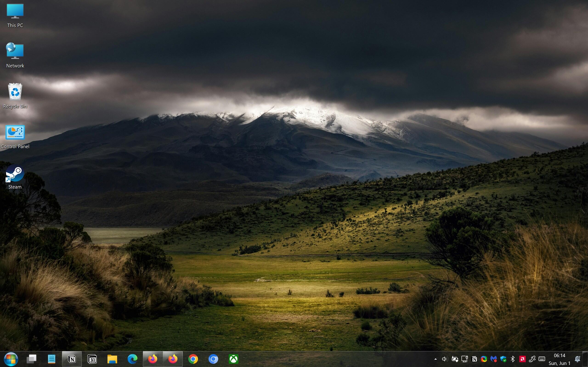Open the AMD Radeon software tray icon
Image resolution: width=588 pixels, height=367 pixels.
coord(523,359)
